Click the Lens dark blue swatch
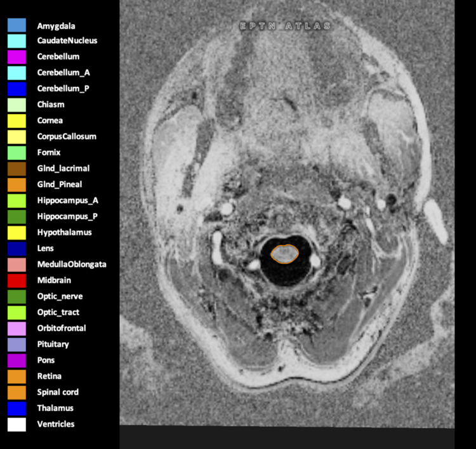476x449 pixels. (x=17, y=249)
